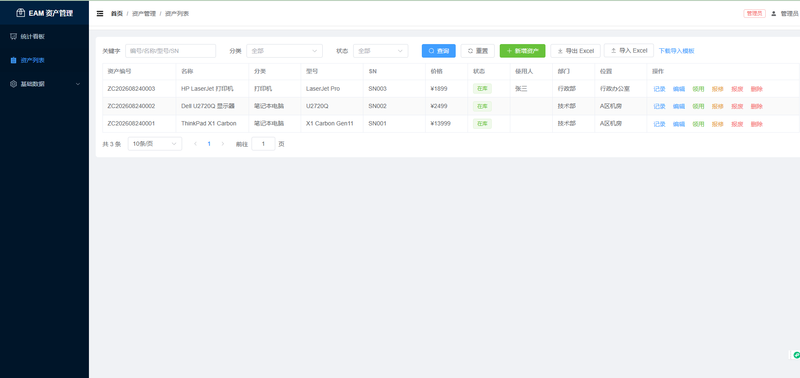Viewport: 800px width, 378px height.
Task: Select page number 1 in pagination
Action: (209, 144)
